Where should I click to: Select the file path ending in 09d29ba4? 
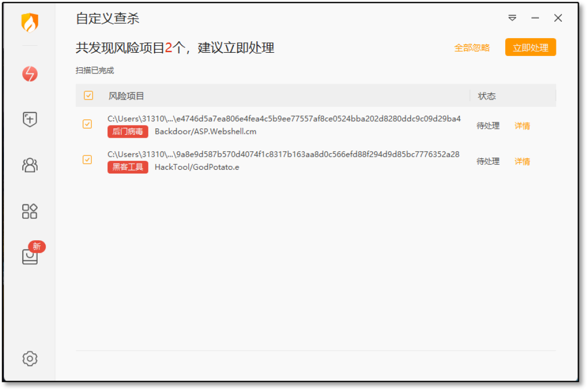(284, 119)
